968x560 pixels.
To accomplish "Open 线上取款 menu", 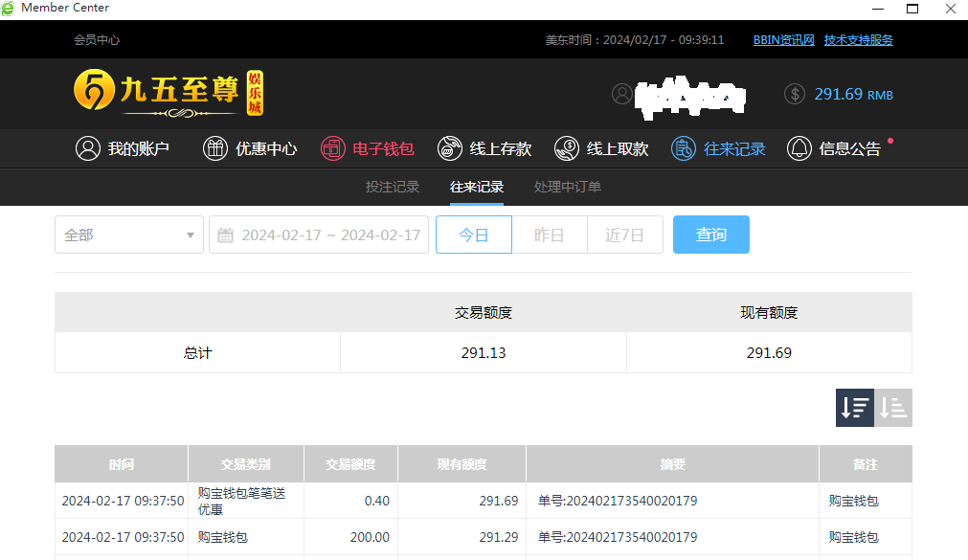I will point(601,148).
